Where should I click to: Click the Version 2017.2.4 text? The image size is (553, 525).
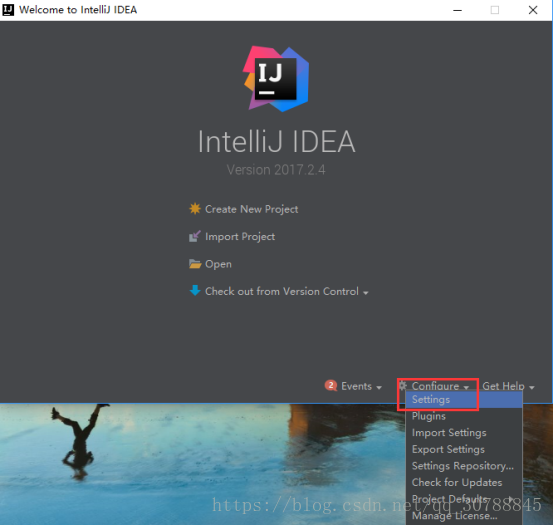pyautogui.click(x=276, y=170)
